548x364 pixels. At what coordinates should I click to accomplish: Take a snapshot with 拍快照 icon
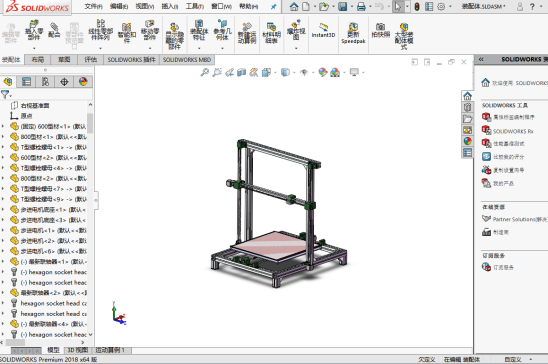tap(381, 30)
